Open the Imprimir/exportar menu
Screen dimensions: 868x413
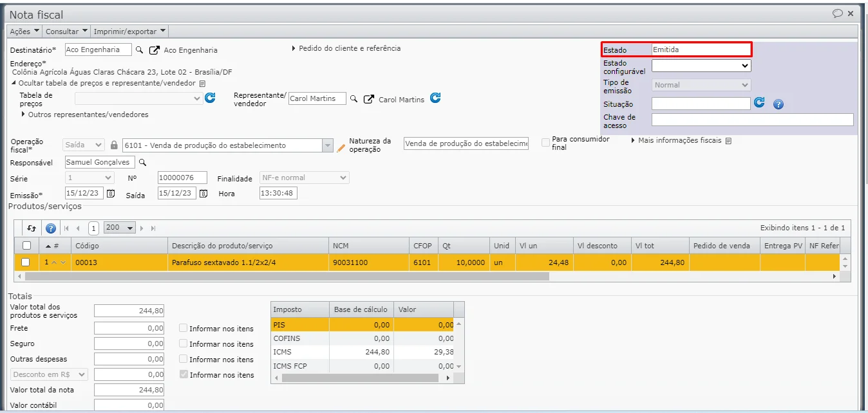click(x=129, y=31)
